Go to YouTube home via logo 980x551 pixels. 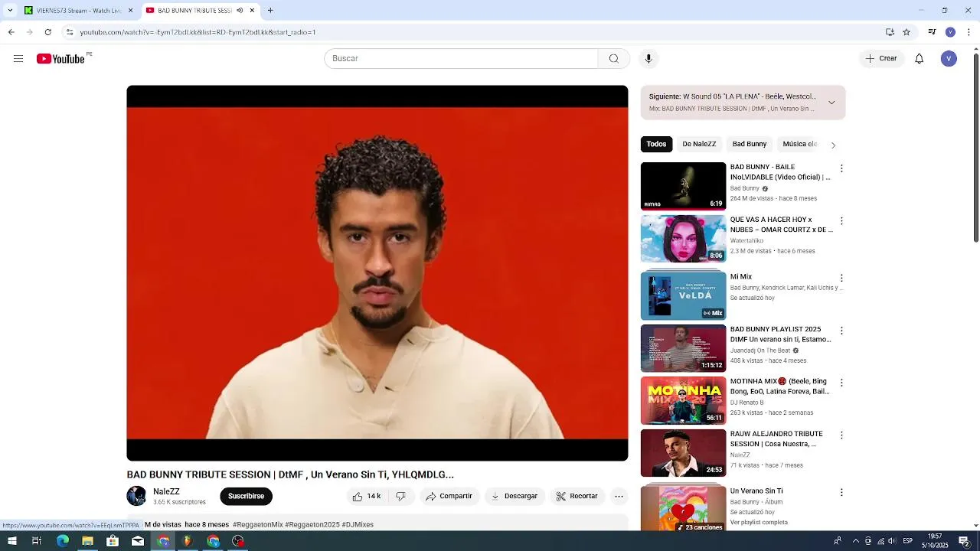click(60, 59)
